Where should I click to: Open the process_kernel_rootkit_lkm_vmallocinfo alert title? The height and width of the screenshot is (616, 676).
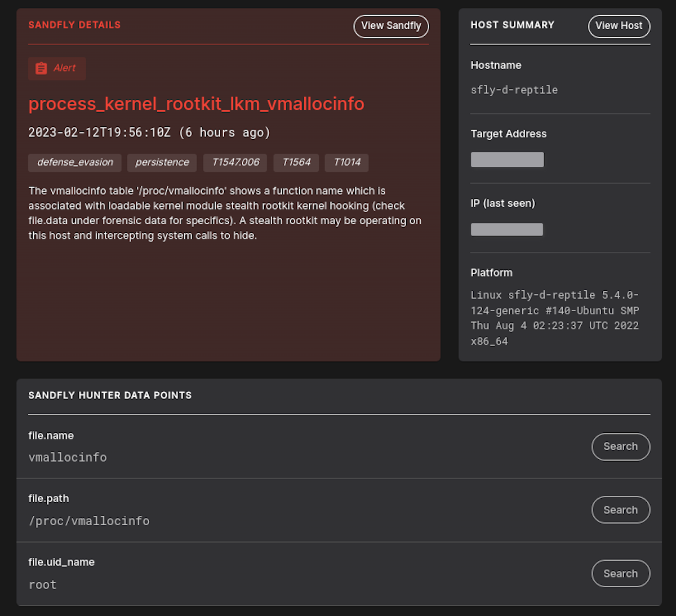[196, 104]
